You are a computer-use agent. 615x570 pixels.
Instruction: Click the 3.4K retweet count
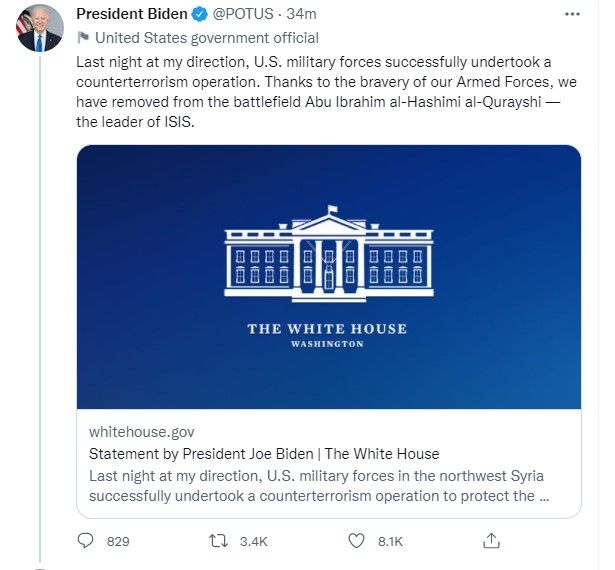click(253, 541)
